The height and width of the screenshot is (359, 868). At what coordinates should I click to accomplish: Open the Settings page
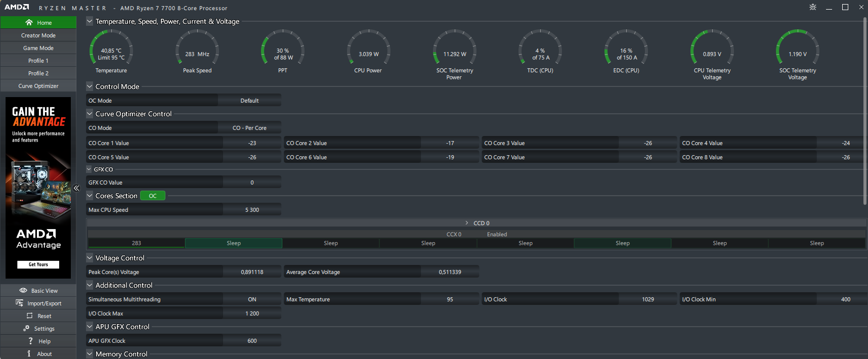38,328
